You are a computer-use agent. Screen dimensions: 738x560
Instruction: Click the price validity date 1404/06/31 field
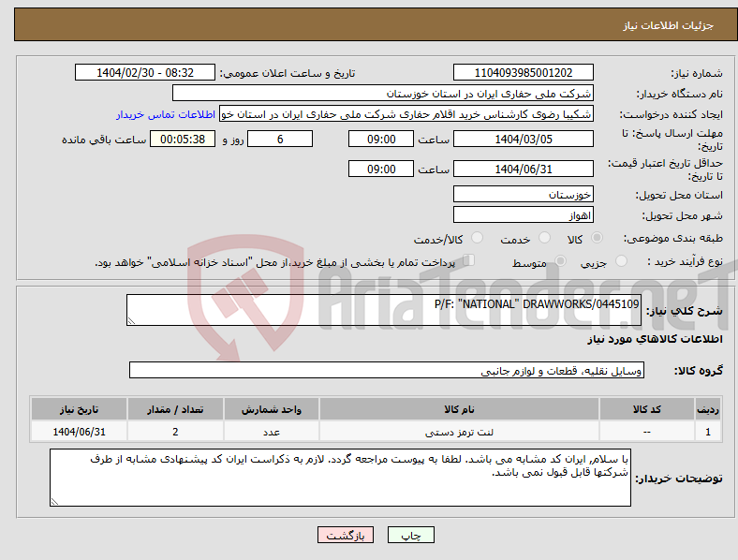[523, 169]
